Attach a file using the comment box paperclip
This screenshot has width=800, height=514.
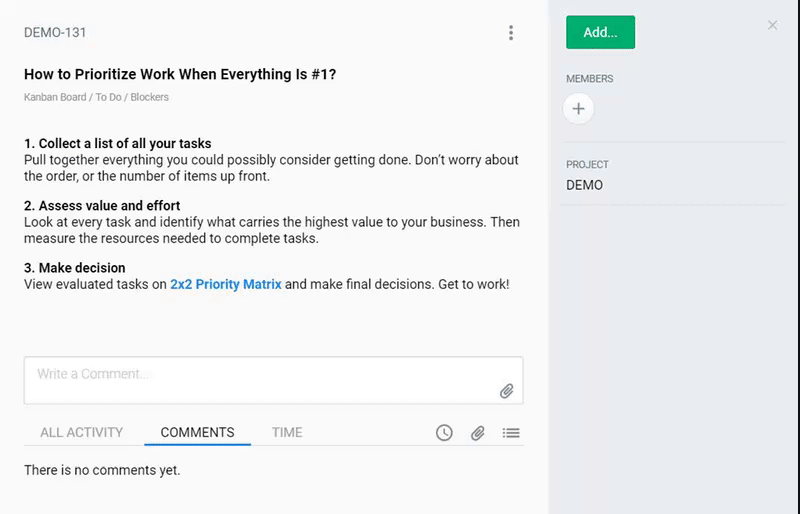click(x=507, y=391)
